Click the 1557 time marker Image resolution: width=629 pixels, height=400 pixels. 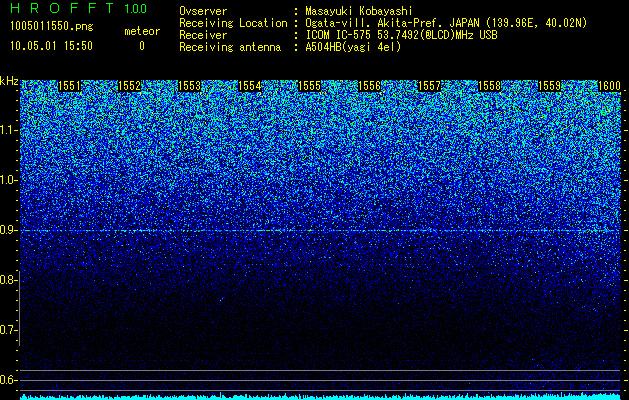click(x=430, y=86)
